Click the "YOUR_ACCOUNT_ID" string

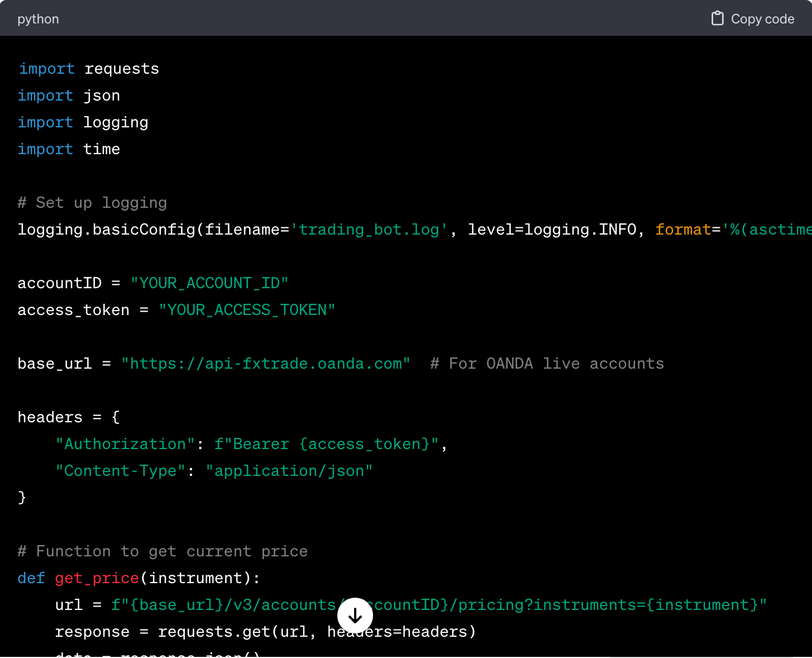coord(209,283)
